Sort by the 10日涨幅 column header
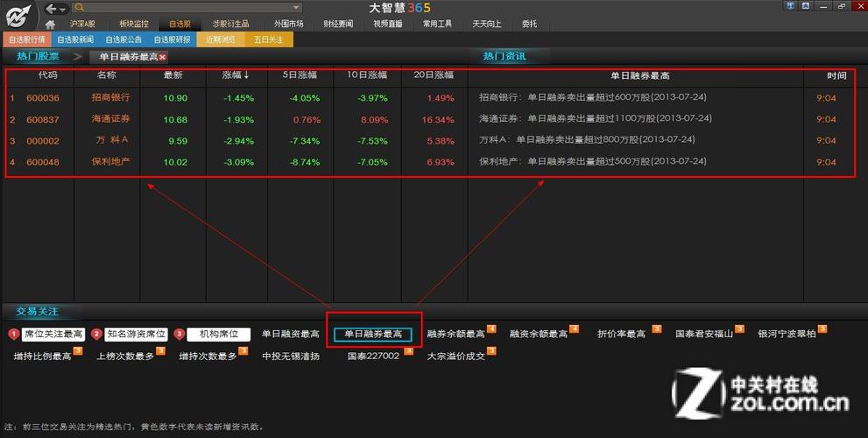The image size is (868, 438). pyautogui.click(x=367, y=74)
